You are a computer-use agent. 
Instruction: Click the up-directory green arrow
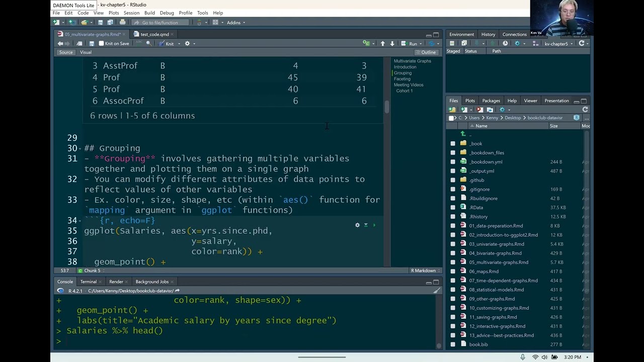tap(463, 134)
